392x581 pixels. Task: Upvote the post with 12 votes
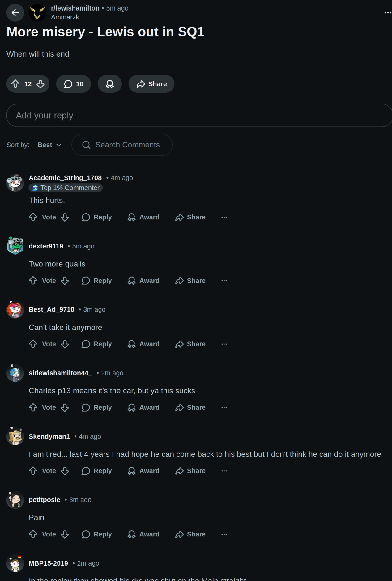(x=15, y=84)
